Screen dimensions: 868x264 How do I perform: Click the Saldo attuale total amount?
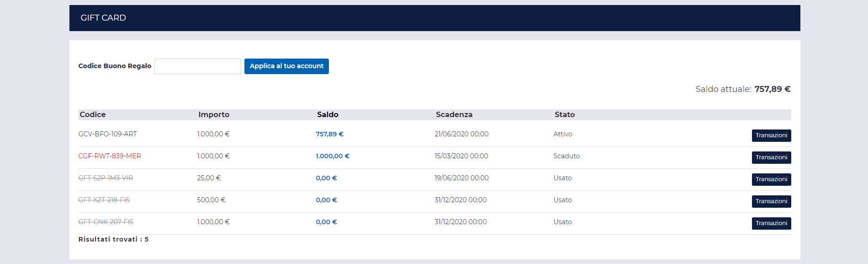tap(772, 89)
